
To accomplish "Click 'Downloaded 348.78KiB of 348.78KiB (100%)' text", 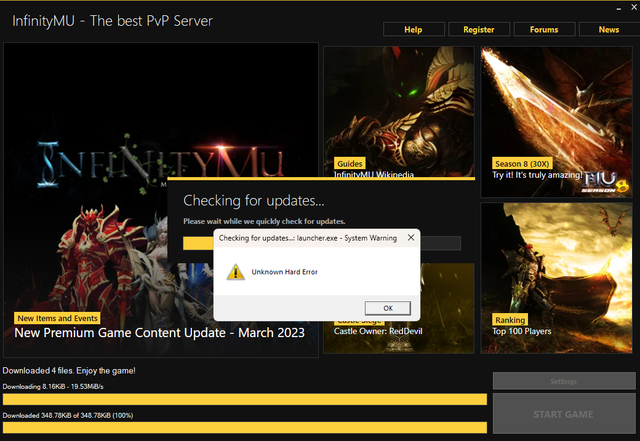I will tap(68, 415).
